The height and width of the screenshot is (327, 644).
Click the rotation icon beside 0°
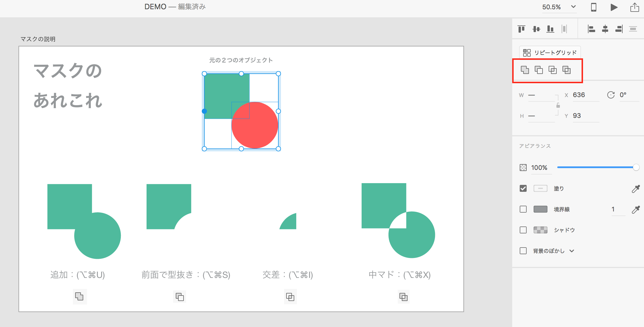(x=611, y=95)
